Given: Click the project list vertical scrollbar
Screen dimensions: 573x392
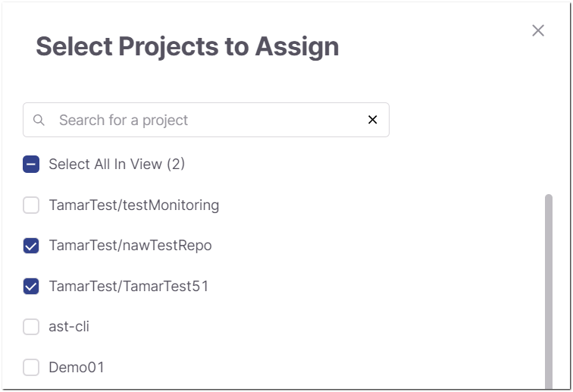Looking at the screenshot, I should click(x=549, y=291).
